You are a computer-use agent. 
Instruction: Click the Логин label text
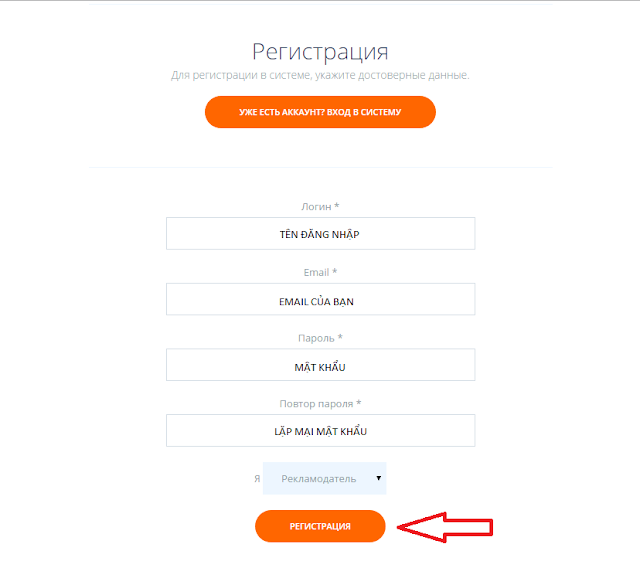(x=316, y=207)
